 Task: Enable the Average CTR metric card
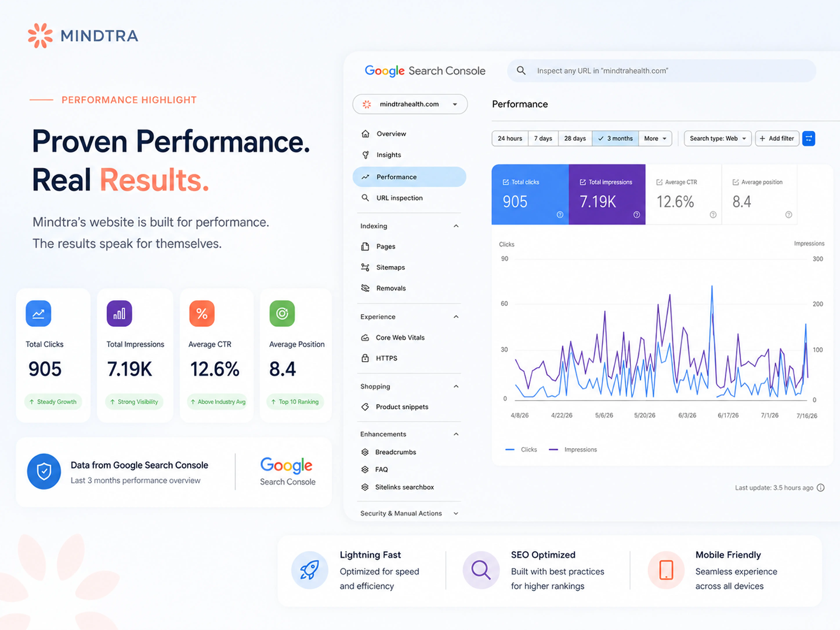684,194
